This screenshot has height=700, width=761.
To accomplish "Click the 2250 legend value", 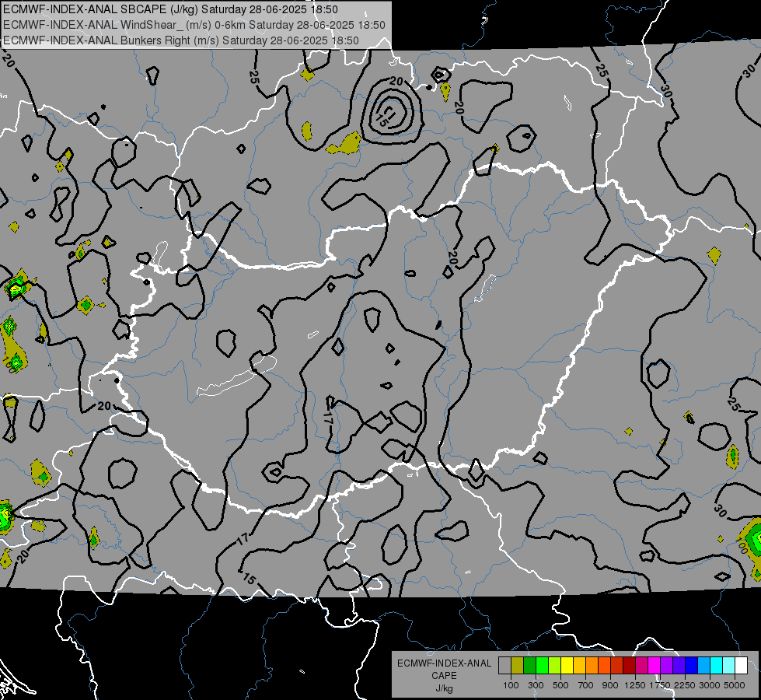I will pos(685,685).
